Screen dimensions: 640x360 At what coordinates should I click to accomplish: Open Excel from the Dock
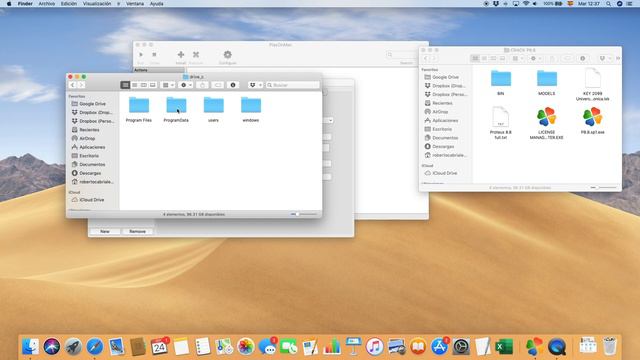pos(504,347)
